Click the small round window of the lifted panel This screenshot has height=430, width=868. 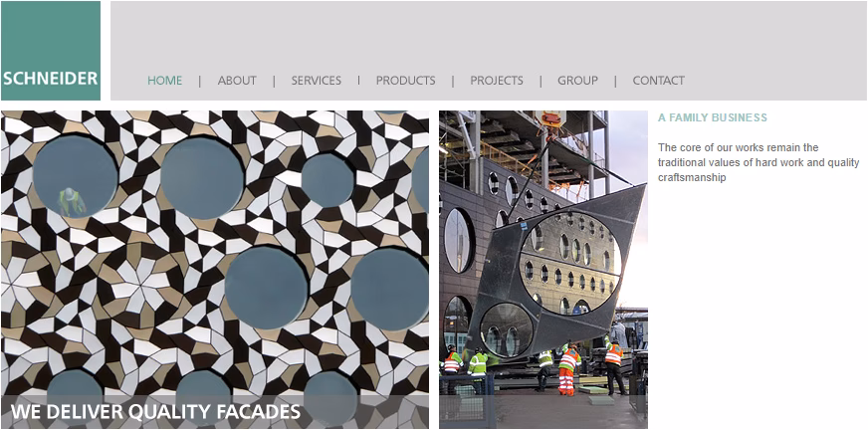[x=506, y=329]
